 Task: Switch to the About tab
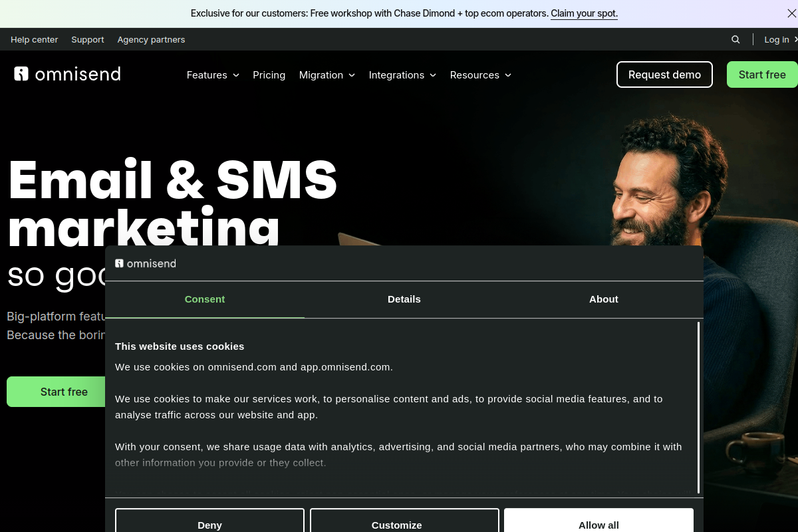(604, 299)
